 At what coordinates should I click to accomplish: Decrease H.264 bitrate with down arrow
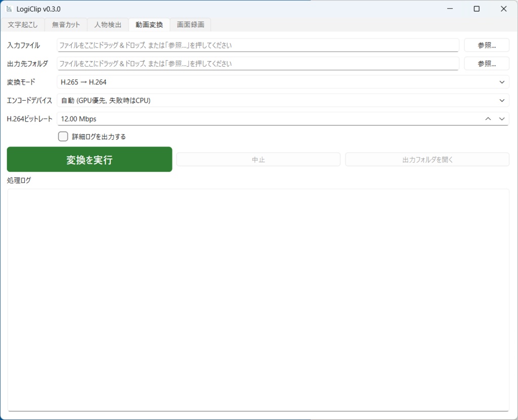click(x=502, y=119)
